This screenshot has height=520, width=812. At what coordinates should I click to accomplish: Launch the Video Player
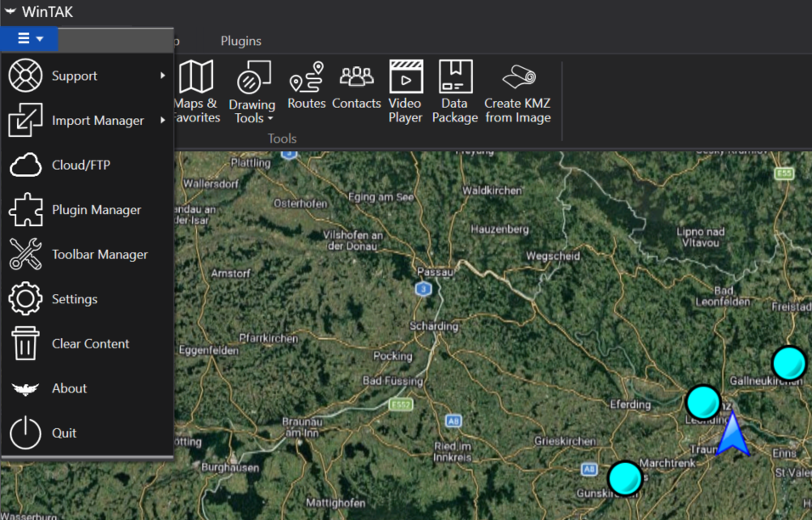[x=405, y=91]
